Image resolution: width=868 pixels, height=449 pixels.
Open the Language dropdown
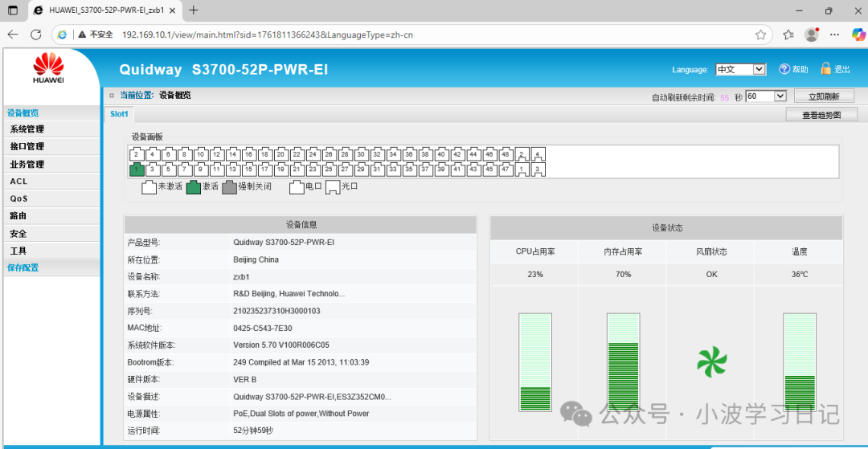(x=740, y=70)
